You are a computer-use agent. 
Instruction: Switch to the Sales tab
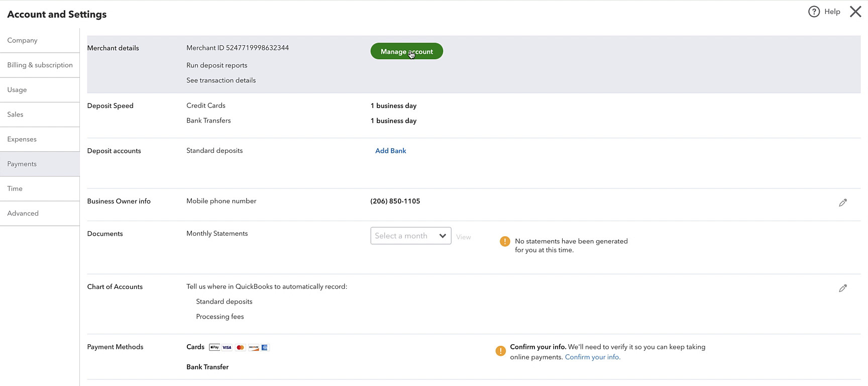click(x=40, y=114)
